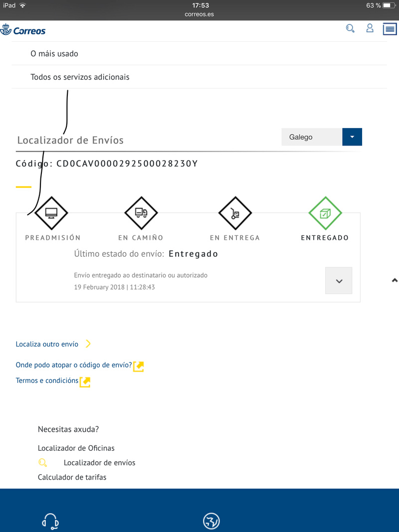Image resolution: width=399 pixels, height=532 pixels.
Task: Expand shipment details with the chevron button
Action: 339,281
